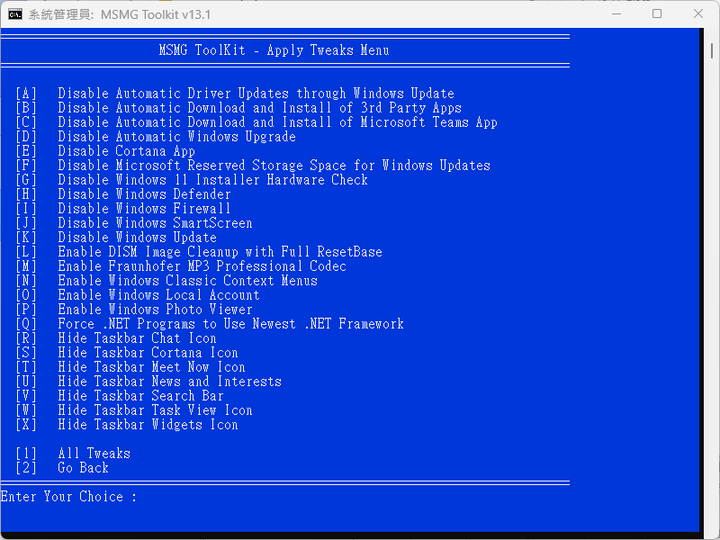Maximize the MSMG Toolkit console window

coord(657,14)
